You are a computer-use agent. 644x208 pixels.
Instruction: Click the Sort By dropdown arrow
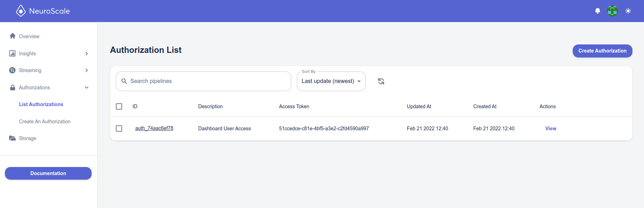coord(359,81)
